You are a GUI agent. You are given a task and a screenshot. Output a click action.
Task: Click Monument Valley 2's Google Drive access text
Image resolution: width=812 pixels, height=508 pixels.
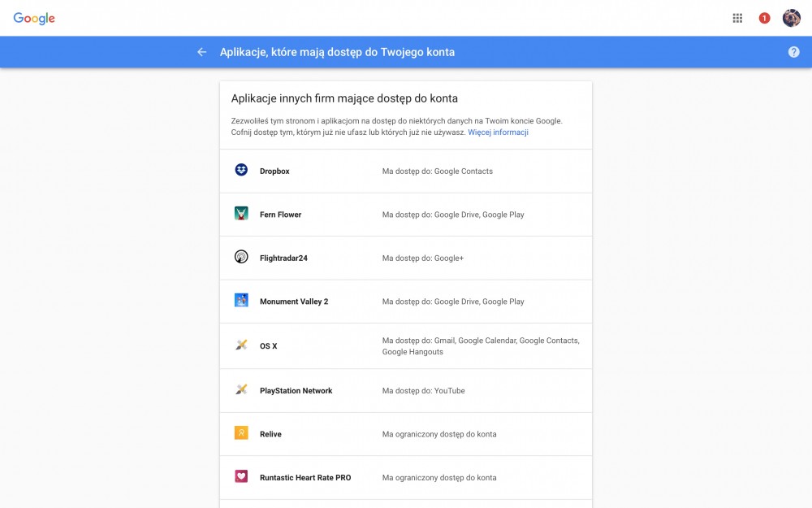tap(452, 302)
